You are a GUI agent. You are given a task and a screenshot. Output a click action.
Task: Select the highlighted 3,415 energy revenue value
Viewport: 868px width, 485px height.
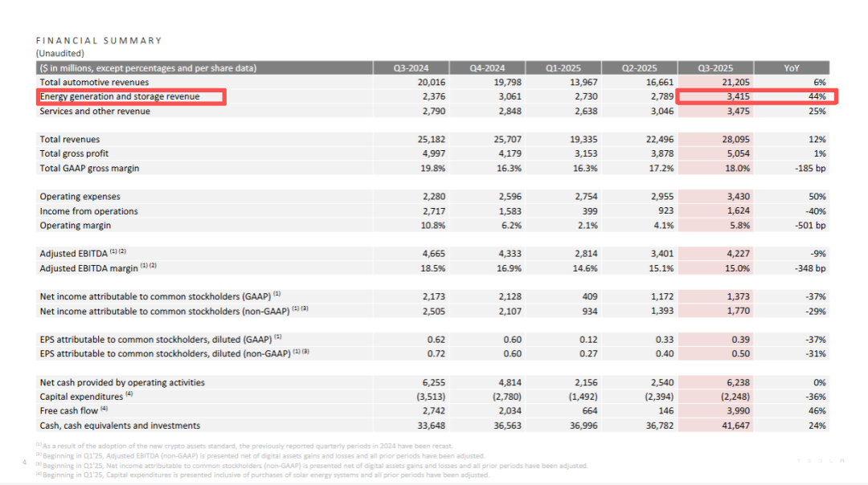click(737, 97)
